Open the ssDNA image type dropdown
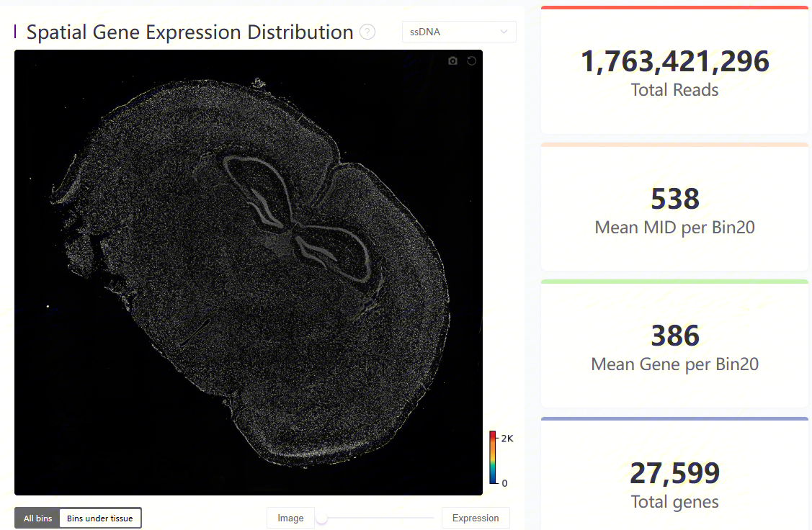 point(459,32)
